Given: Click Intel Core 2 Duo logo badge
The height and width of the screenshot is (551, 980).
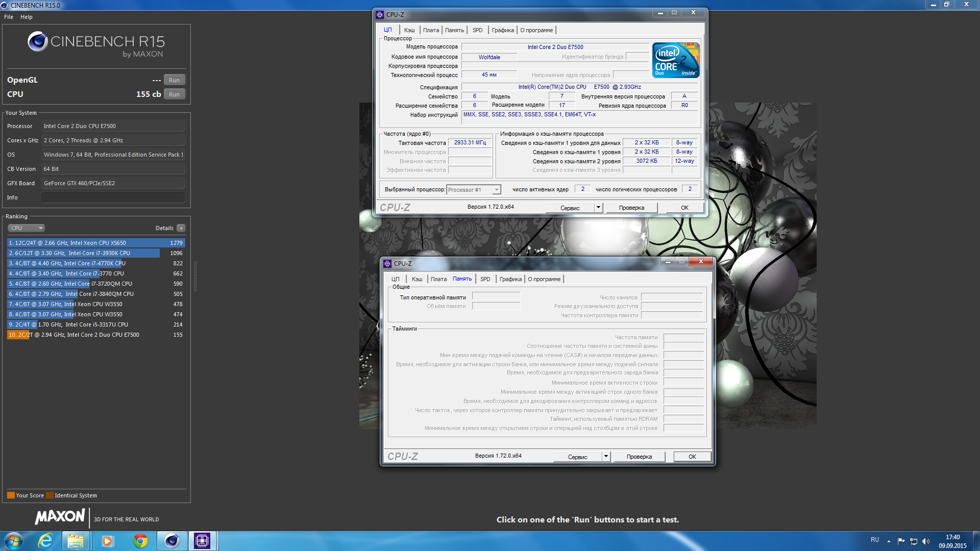Looking at the screenshot, I should (676, 60).
